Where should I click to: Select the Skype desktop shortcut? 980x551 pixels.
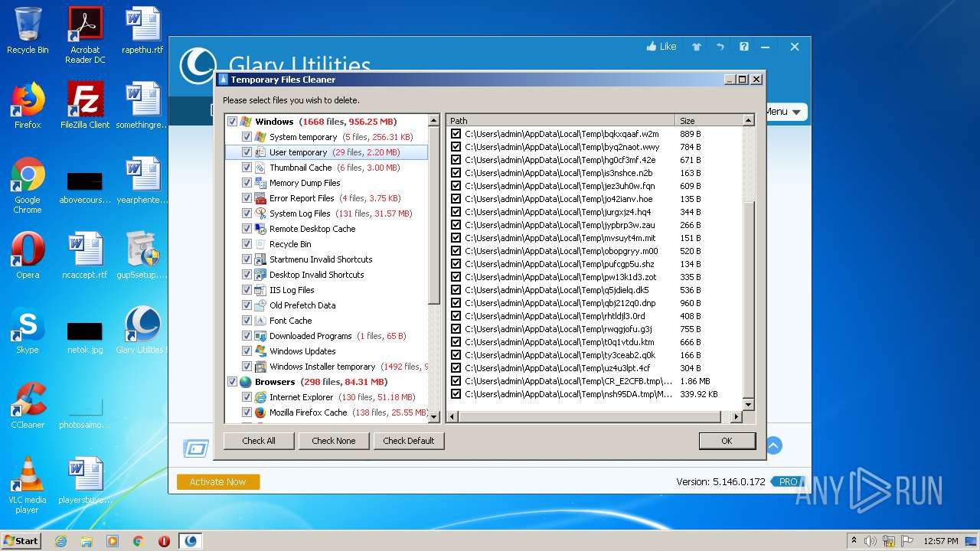coord(28,331)
